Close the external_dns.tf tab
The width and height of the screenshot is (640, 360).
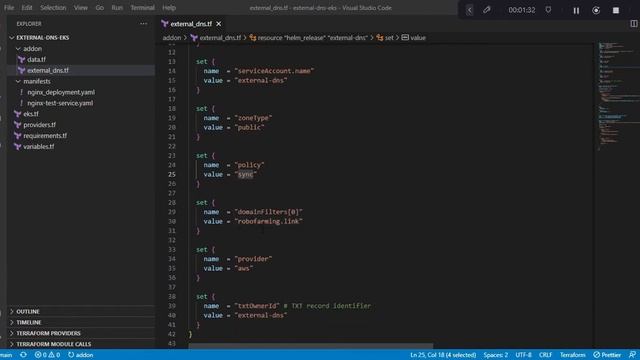click(x=219, y=24)
